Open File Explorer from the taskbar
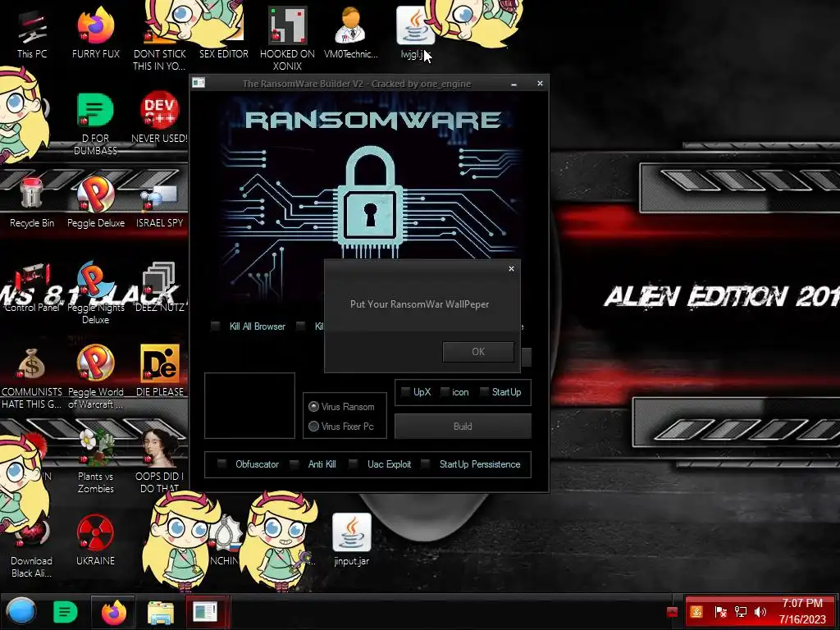The image size is (840, 630). [x=160, y=612]
